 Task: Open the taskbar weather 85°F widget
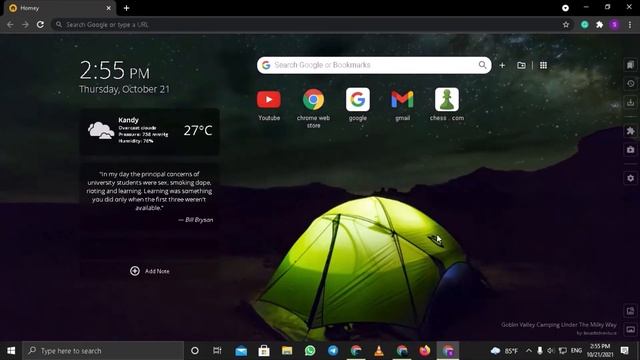[504, 351]
